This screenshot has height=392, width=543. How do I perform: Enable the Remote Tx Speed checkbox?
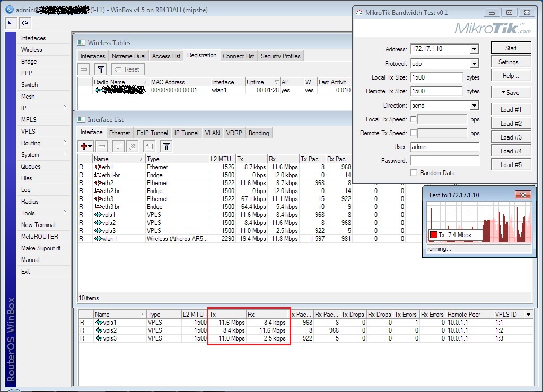tap(414, 133)
